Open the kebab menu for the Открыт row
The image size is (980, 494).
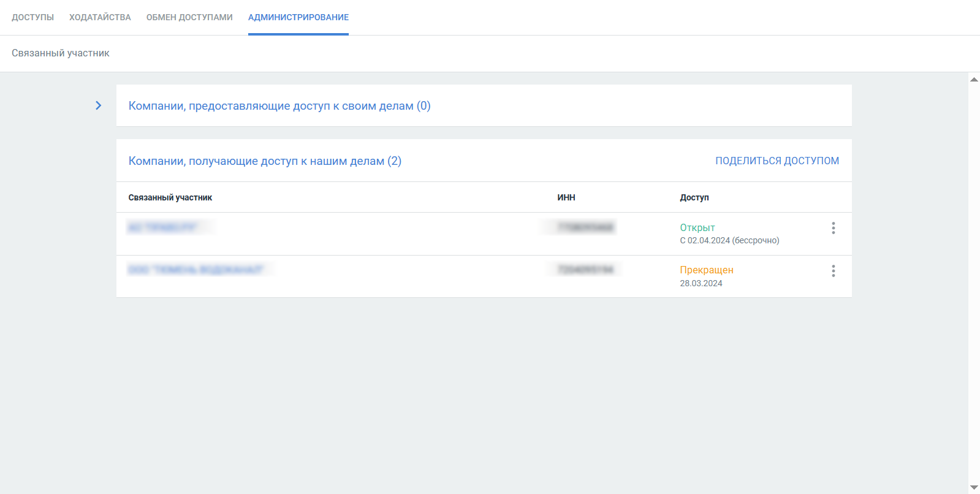pos(833,228)
